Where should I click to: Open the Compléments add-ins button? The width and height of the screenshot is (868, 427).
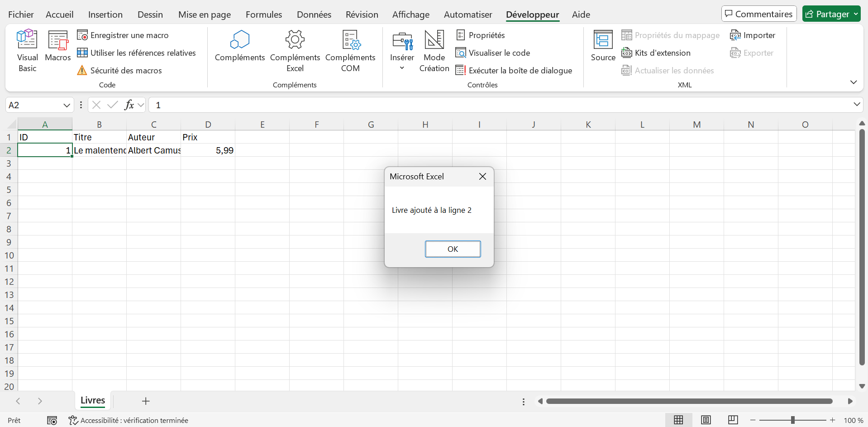(x=240, y=46)
